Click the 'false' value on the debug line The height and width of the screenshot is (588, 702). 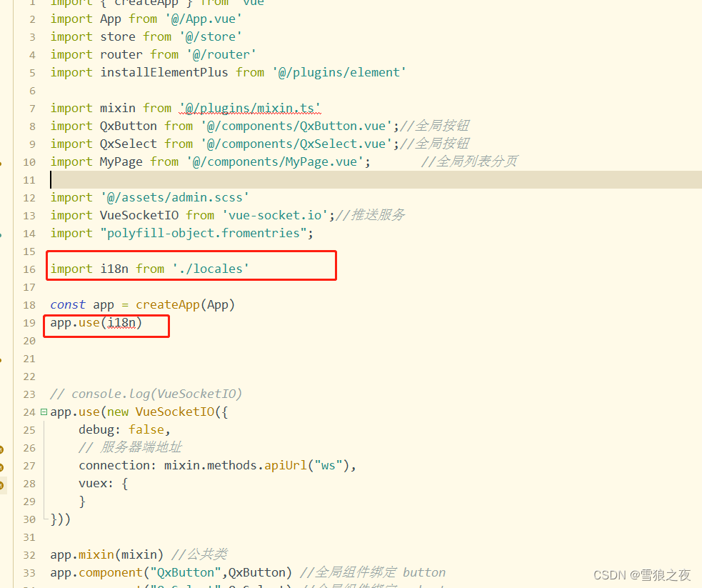click(146, 429)
